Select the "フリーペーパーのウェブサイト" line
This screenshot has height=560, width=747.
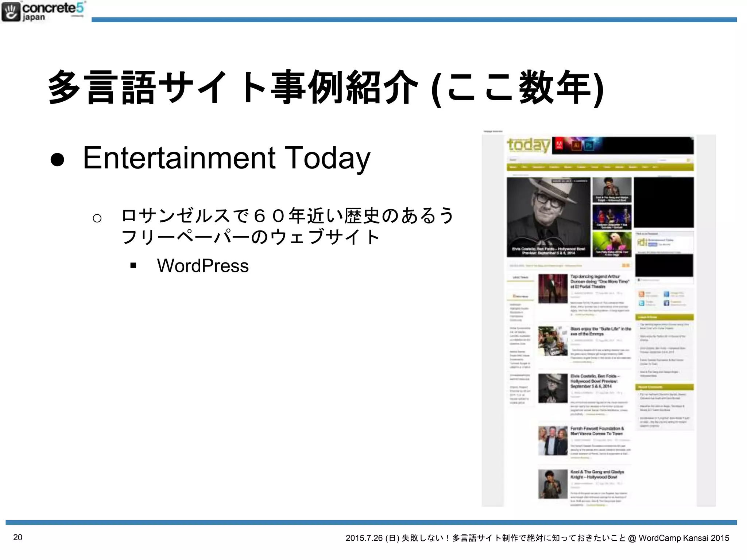pyautogui.click(x=251, y=237)
